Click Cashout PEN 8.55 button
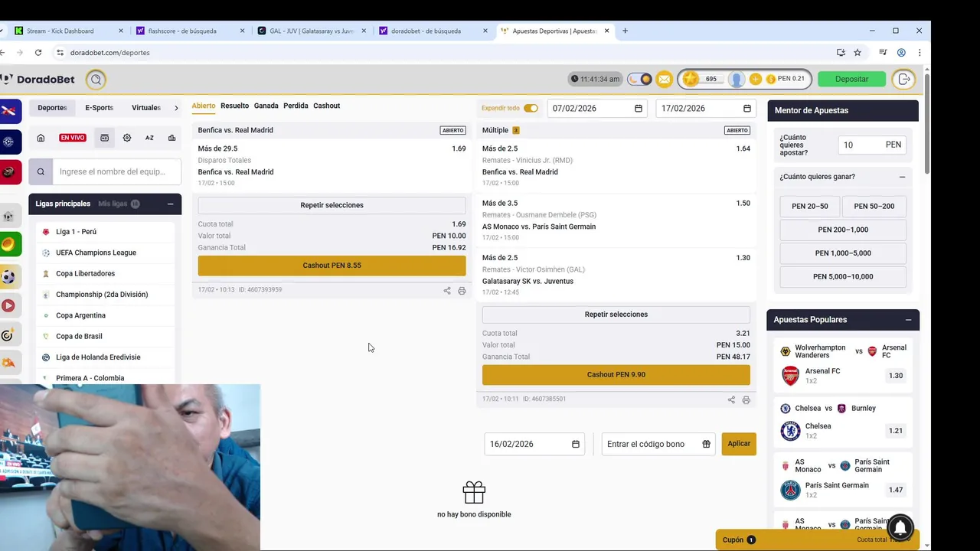The image size is (980, 551). (x=332, y=266)
